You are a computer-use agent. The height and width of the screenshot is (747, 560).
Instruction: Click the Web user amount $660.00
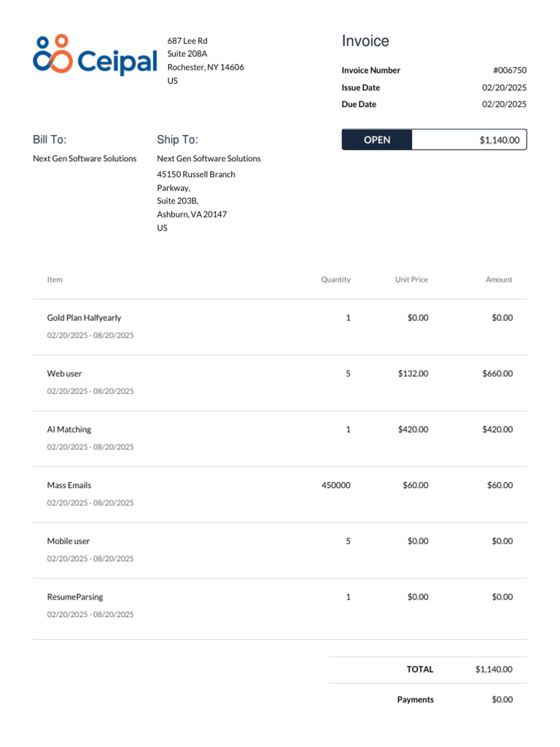497,373
